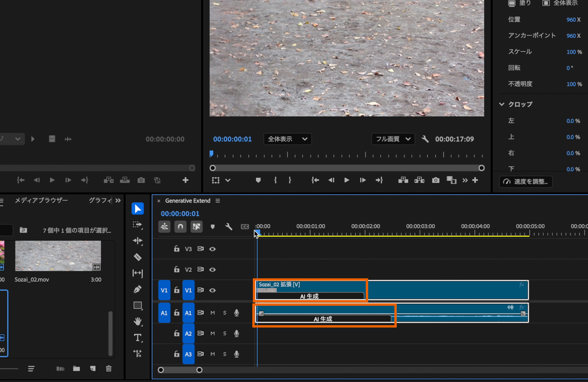This screenshot has height=382, width=588.
Task: Click the スケール value 100
Action: click(x=571, y=52)
